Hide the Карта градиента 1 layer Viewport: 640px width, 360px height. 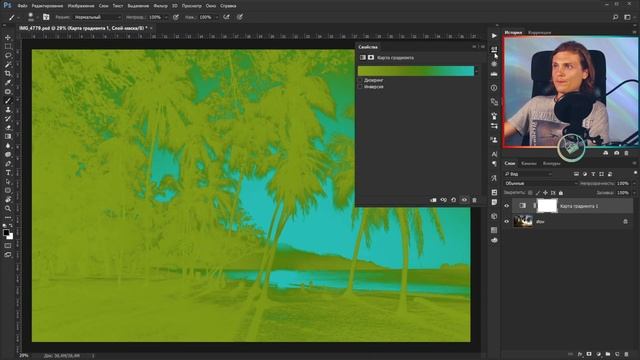(x=507, y=206)
